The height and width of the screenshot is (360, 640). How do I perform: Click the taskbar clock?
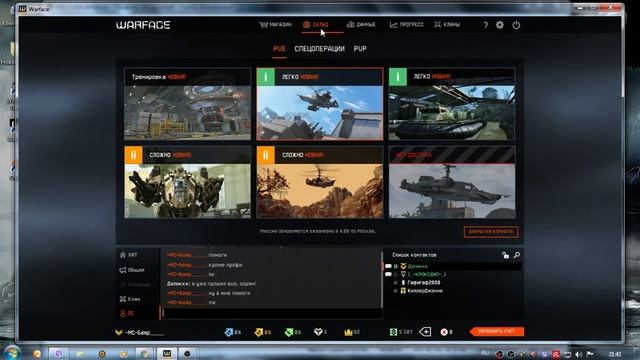coord(615,354)
